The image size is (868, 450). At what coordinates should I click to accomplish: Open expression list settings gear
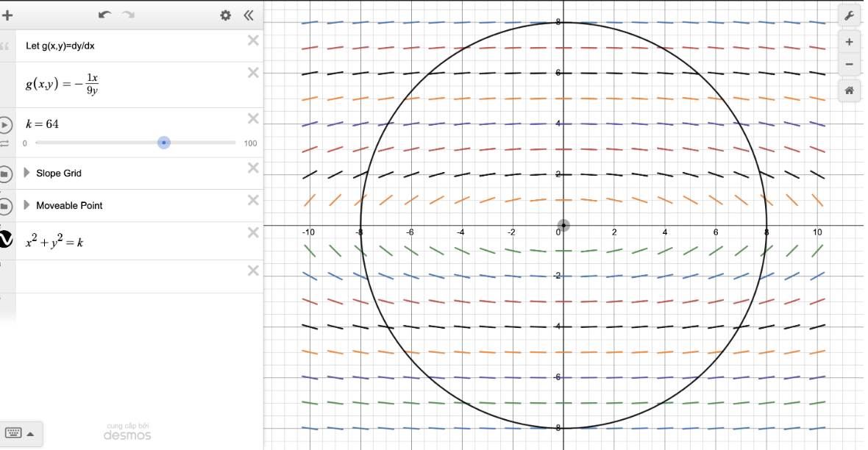coord(225,15)
